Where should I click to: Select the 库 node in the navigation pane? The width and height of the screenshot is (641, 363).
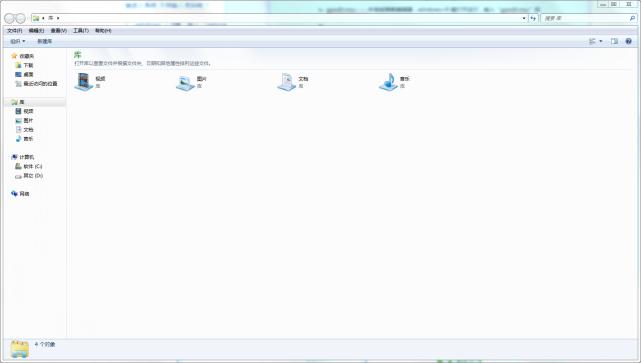click(x=18, y=102)
